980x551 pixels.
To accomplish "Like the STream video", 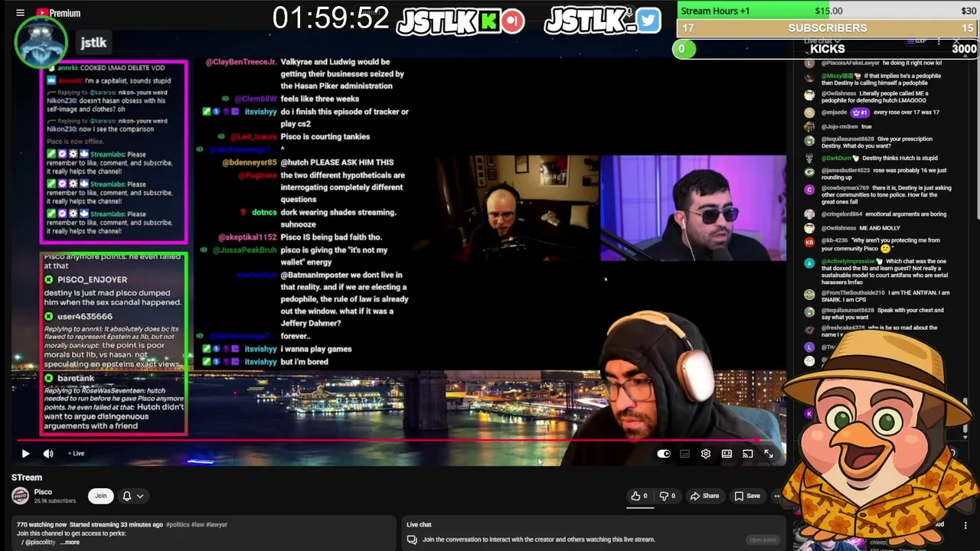I will (639, 496).
